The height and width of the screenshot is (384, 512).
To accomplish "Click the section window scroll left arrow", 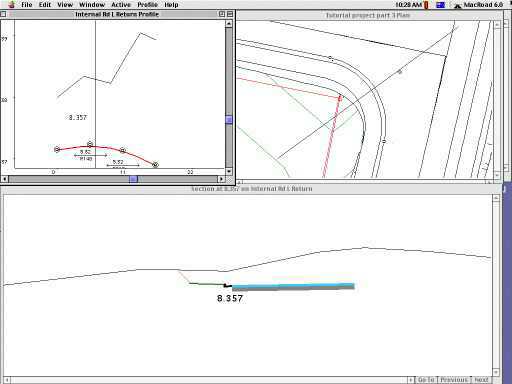I will click(7, 380).
